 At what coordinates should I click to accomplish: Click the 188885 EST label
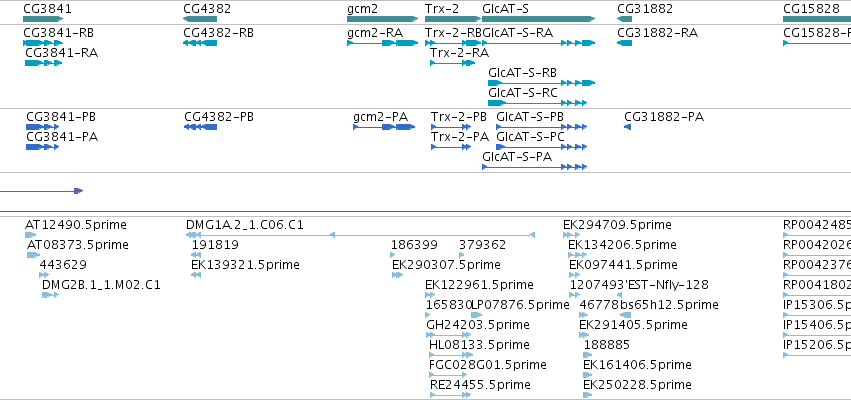tap(607, 345)
